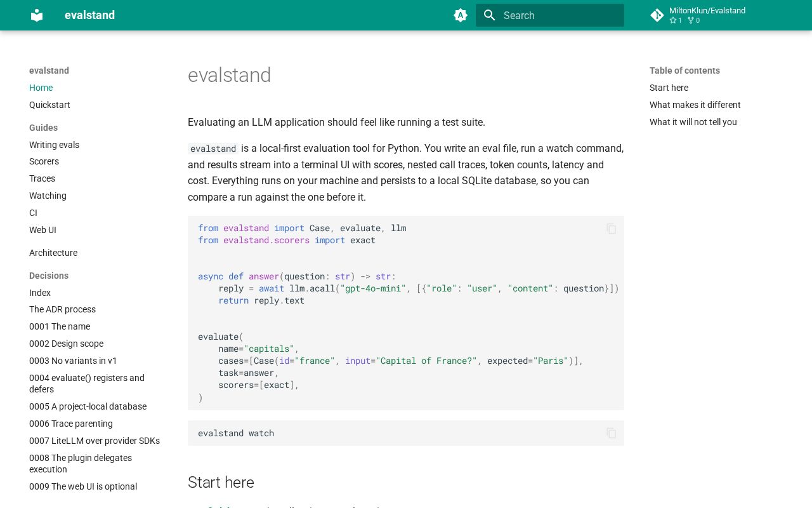Open 0004 evaluate() registers and defers
This screenshot has width=812, height=508.
pyautogui.click(x=87, y=384)
